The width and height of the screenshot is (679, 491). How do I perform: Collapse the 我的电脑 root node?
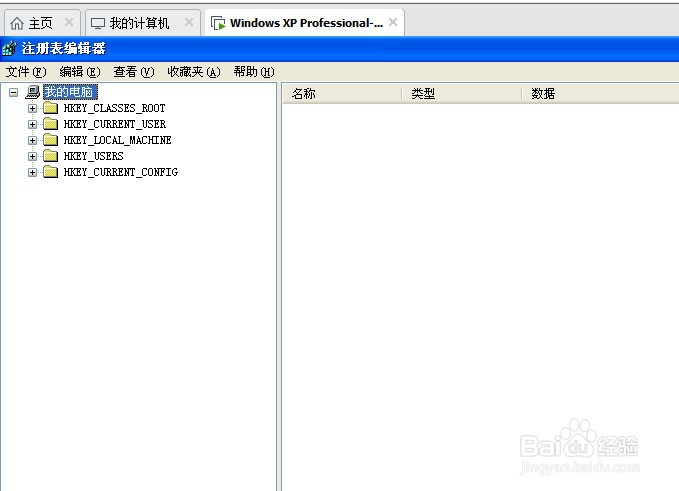tap(13, 92)
